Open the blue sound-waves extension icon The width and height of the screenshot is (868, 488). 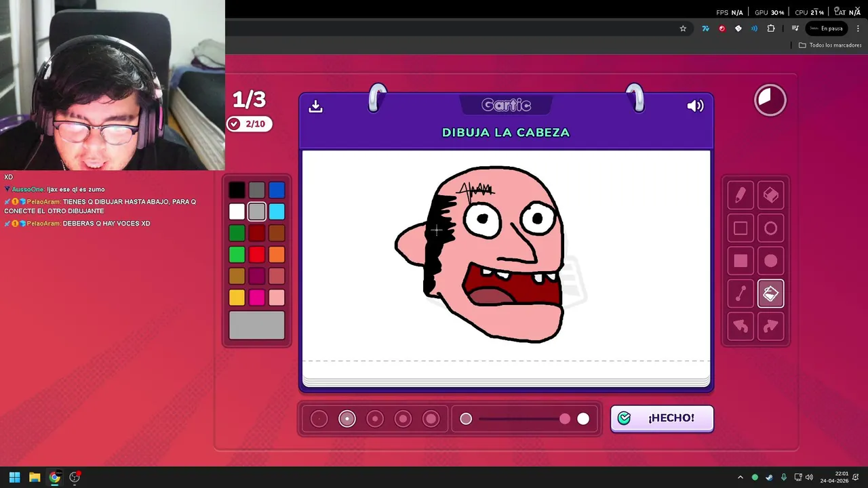tap(754, 28)
